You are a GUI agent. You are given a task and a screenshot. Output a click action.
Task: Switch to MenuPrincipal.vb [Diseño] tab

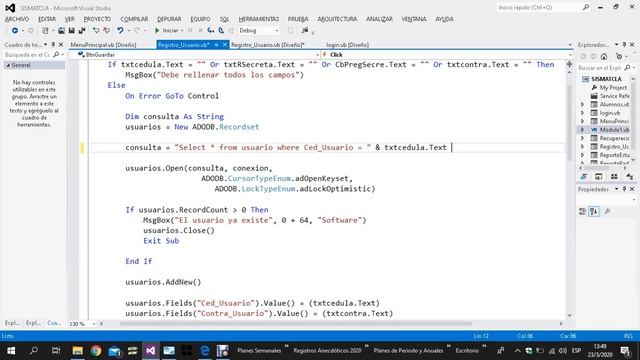103,45
